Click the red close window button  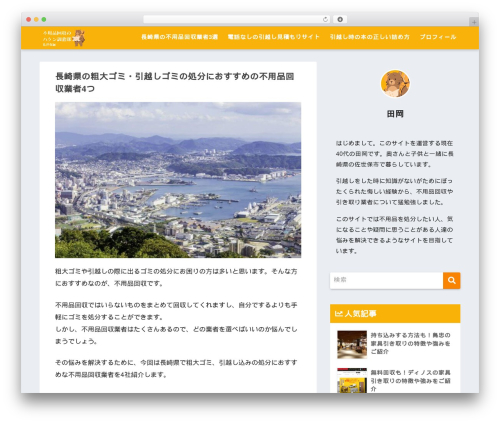tap(29, 19)
